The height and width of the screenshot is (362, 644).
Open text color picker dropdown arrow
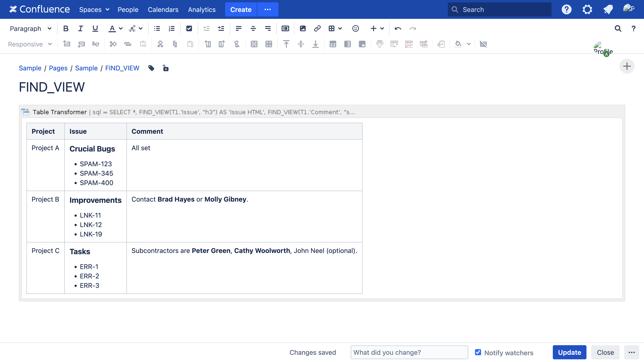click(121, 28)
